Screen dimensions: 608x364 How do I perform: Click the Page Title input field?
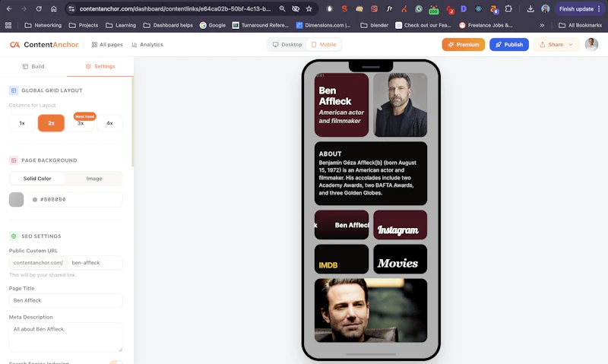[65, 300]
